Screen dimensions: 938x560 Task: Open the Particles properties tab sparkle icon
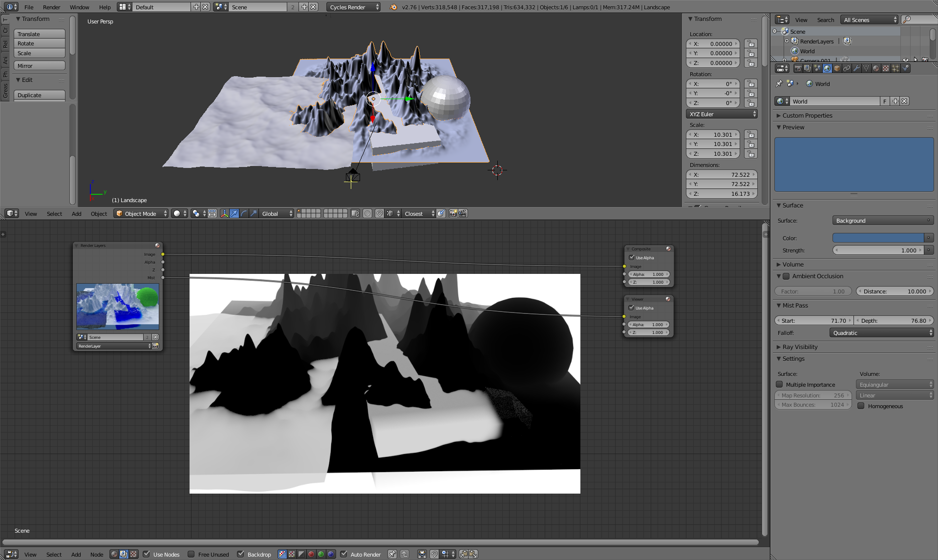[895, 68]
